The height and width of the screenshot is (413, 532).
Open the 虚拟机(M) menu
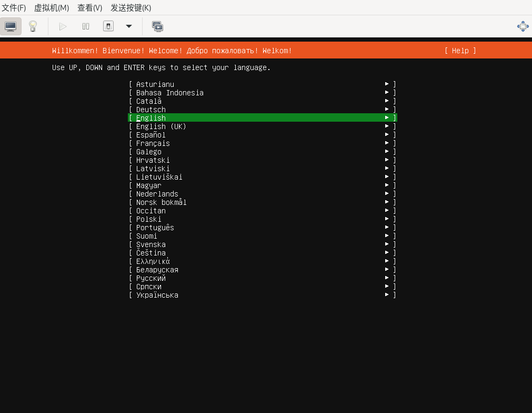pos(52,8)
